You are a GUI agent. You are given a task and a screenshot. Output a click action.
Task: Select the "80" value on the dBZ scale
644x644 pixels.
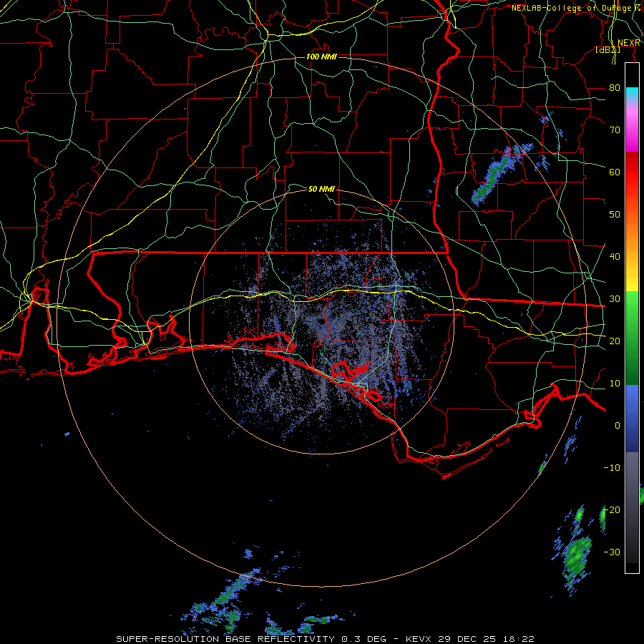(615, 87)
